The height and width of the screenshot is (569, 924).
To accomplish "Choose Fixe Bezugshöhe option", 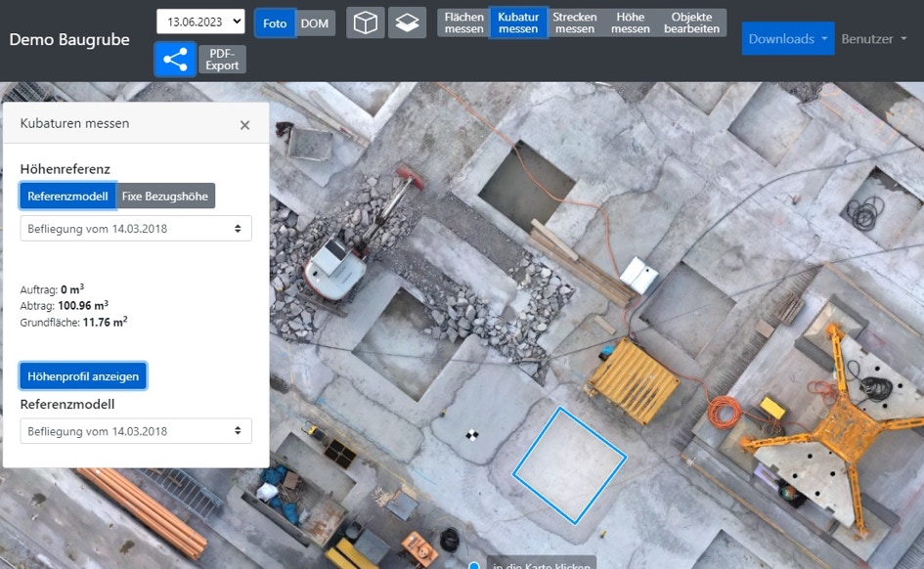I will point(165,197).
